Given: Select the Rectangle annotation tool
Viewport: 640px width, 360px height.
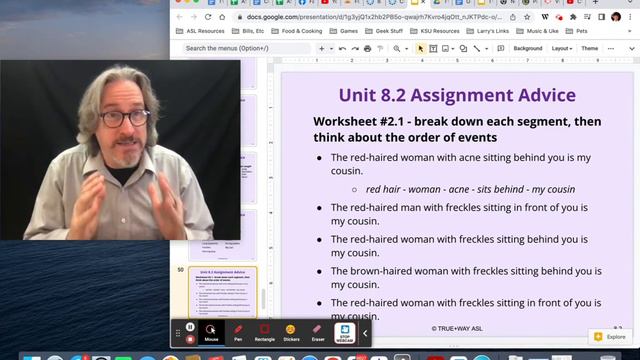Looking at the screenshot, I should (264, 333).
